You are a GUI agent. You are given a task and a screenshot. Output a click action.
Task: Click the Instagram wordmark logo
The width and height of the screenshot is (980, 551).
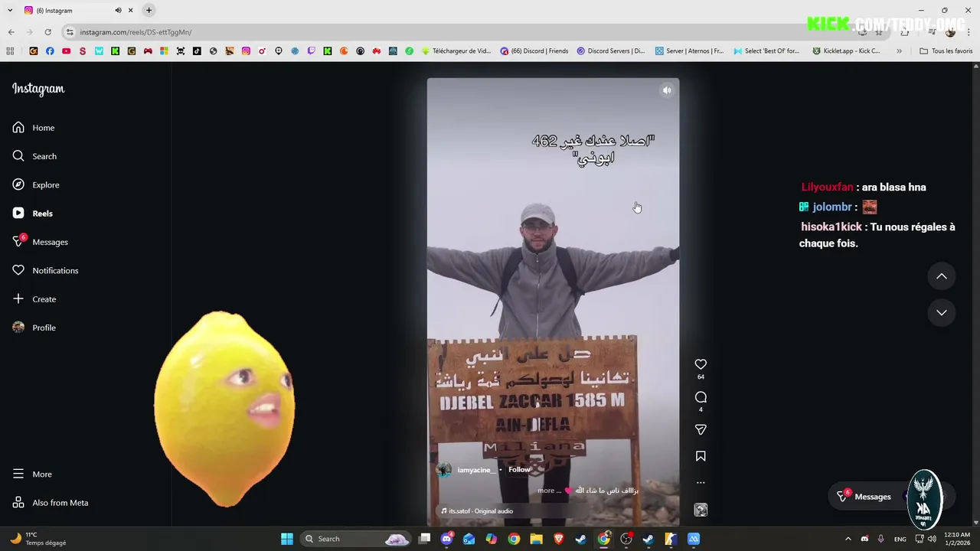click(x=38, y=89)
